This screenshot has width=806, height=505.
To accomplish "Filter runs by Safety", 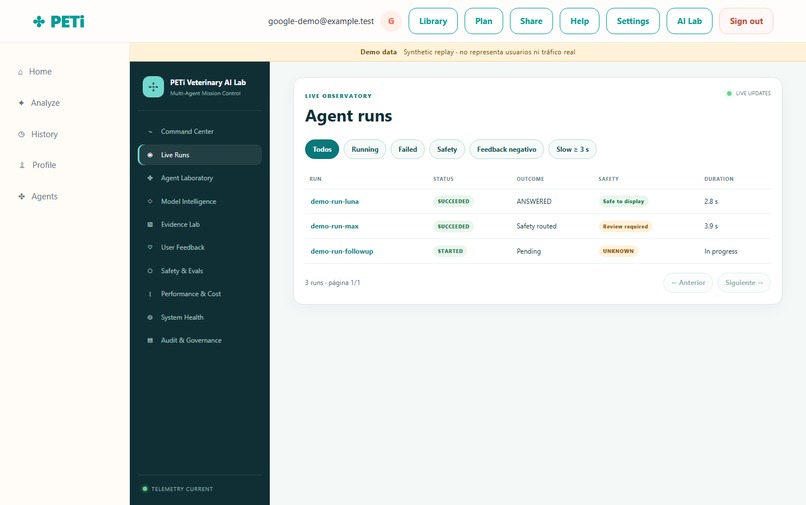I will [447, 149].
